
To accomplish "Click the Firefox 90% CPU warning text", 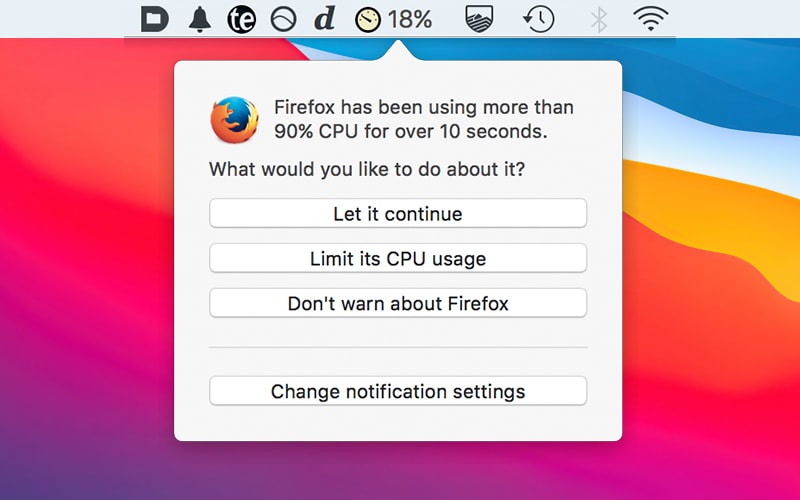I will coord(424,119).
